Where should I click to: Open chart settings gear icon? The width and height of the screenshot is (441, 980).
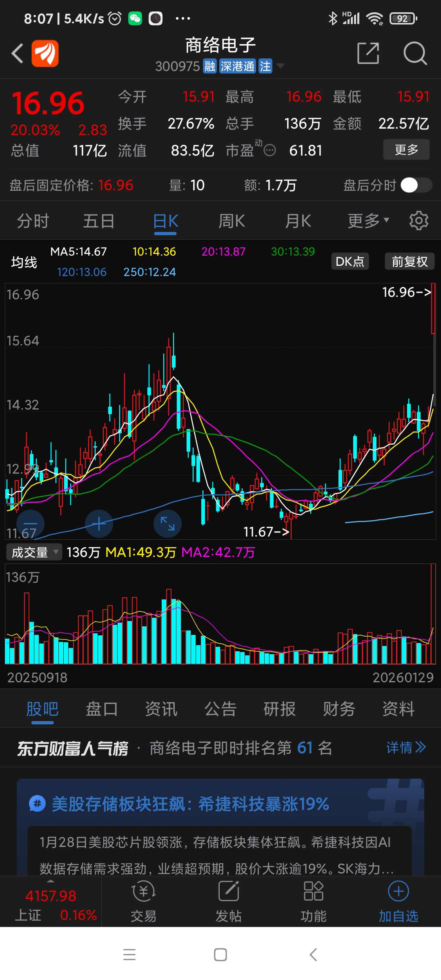tap(419, 221)
